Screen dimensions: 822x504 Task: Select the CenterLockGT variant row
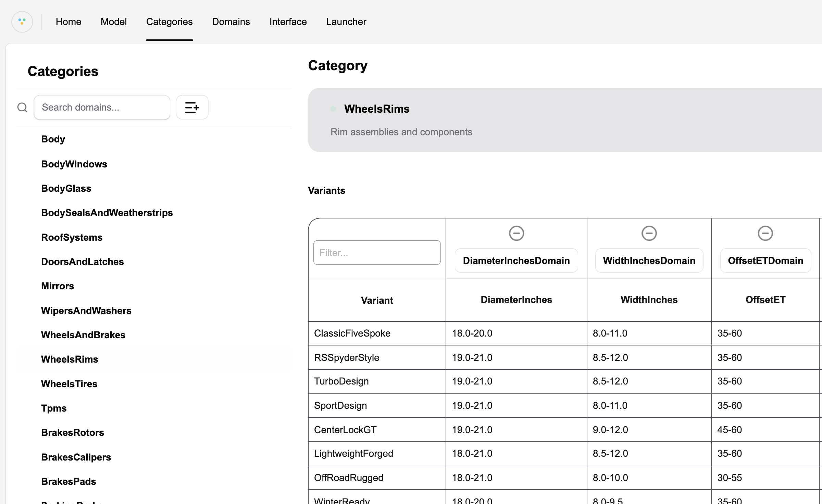[345, 430]
